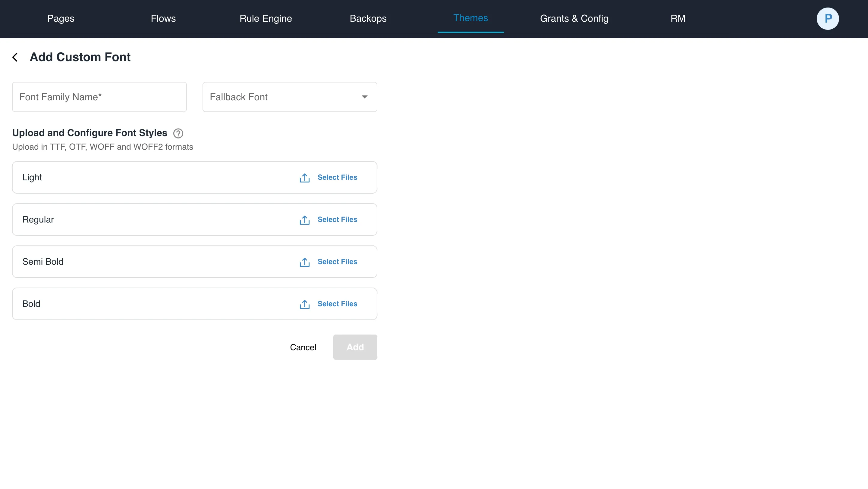Click the Regular style label
Image resolution: width=868 pixels, height=489 pixels.
click(38, 220)
